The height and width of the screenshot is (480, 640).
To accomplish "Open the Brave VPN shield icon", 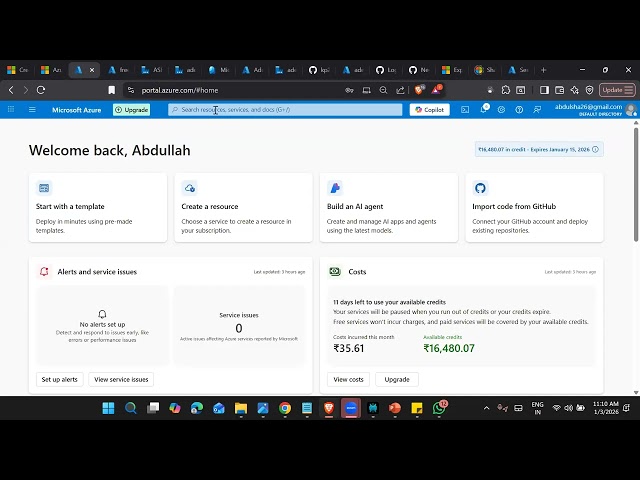I will coord(589,90).
